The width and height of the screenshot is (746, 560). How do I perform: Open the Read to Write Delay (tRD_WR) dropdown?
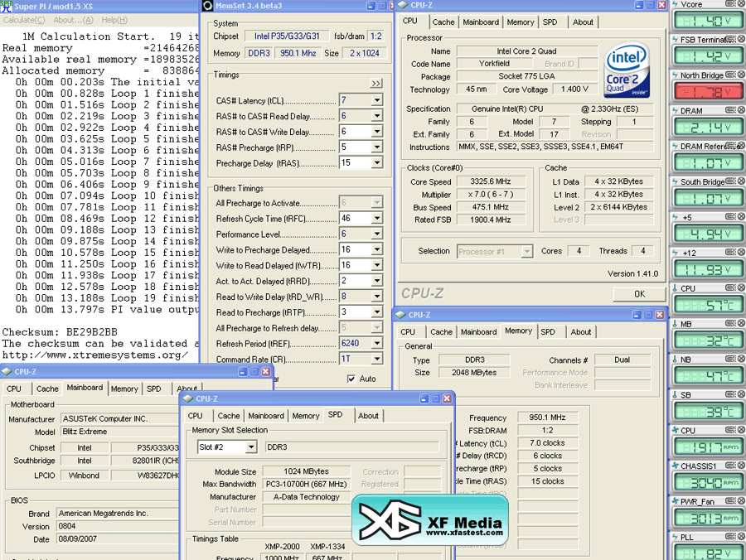[x=377, y=297]
